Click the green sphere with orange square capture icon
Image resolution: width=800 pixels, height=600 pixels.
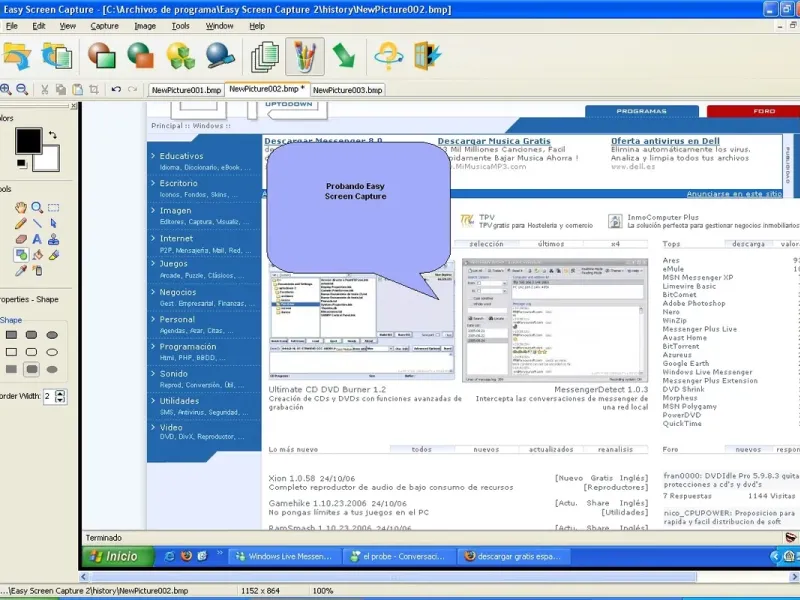(x=140, y=56)
